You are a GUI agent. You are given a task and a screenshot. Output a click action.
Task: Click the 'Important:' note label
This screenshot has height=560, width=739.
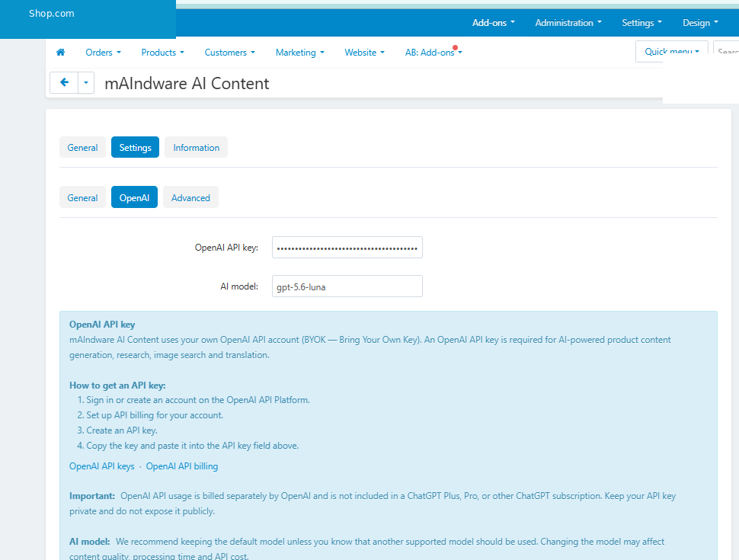[92, 496]
